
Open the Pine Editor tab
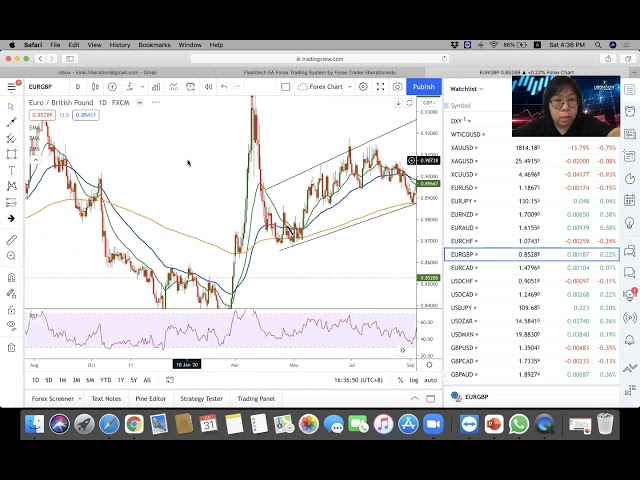pyautogui.click(x=150, y=399)
